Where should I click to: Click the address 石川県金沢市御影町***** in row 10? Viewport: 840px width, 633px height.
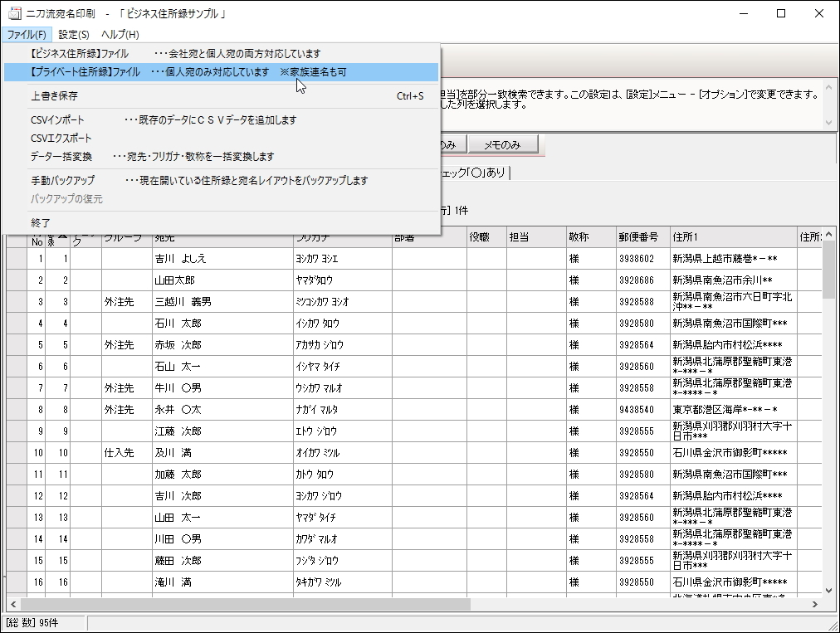pyautogui.click(x=734, y=453)
